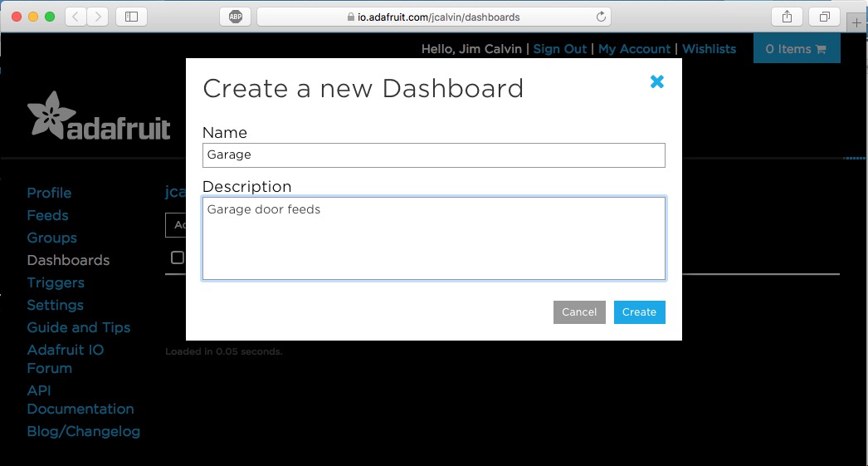Tick the select-all checkbox behind the dialog
The width and height of the screenshot is (868, 466).
pyautogui.click(x=177, y=258)
